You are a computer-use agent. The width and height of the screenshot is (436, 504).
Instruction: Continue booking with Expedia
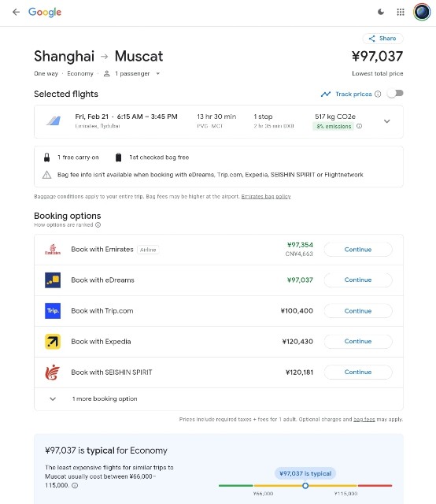pos(358,341)
